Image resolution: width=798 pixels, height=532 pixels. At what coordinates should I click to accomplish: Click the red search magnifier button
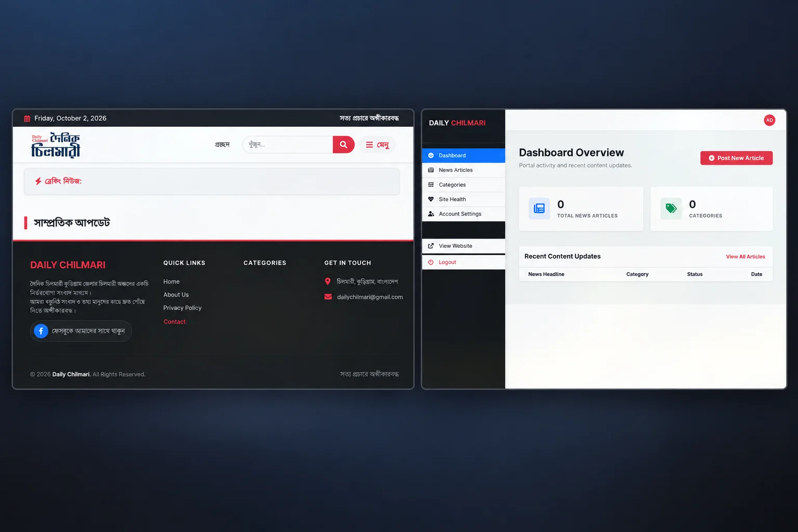coord(343,144)
